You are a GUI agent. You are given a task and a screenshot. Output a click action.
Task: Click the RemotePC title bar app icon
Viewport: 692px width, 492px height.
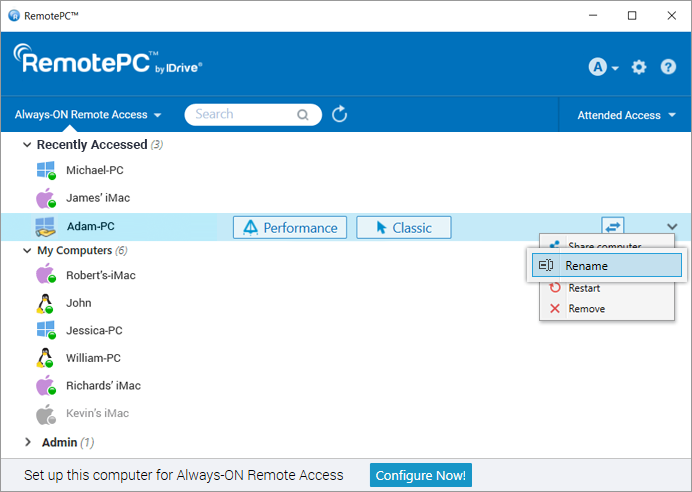pyautogui.click(x=14, y=15)
